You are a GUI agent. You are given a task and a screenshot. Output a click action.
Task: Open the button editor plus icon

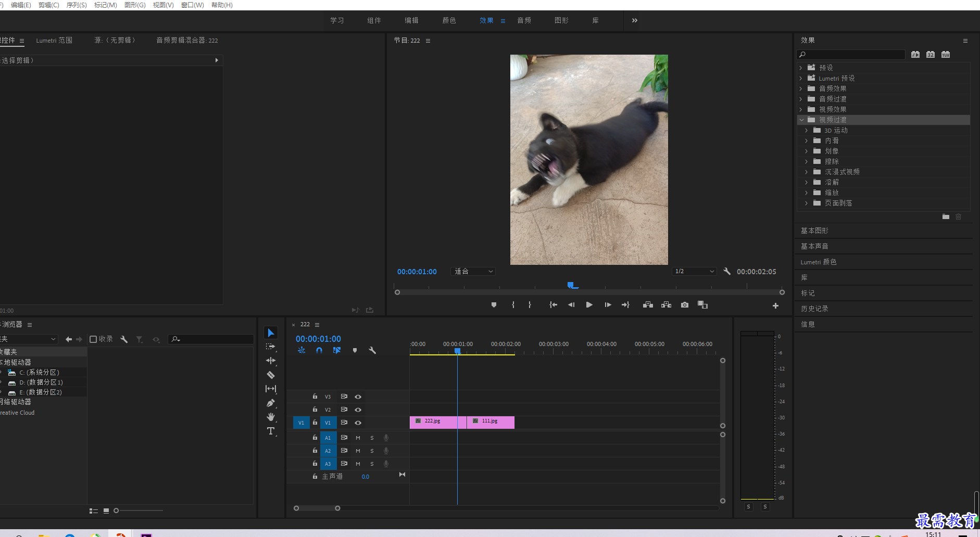pyautogui.click(x=775, y=306)
